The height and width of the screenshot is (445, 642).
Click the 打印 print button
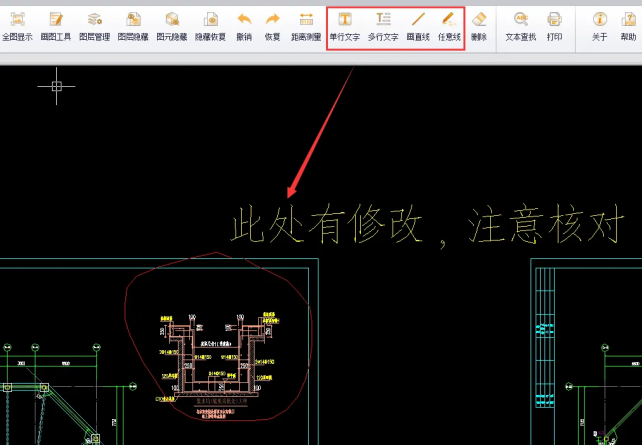tap(554, 25)
